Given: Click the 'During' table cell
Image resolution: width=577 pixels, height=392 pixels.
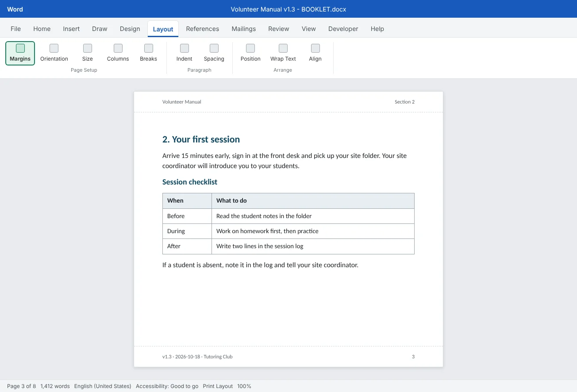Looking at the screenshot, I should click(x=187, y=231).
